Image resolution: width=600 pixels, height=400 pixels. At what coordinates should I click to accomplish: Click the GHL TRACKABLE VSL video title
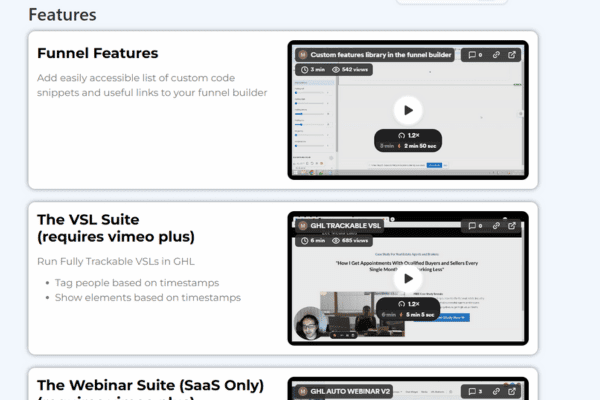(x=346, y=226)
